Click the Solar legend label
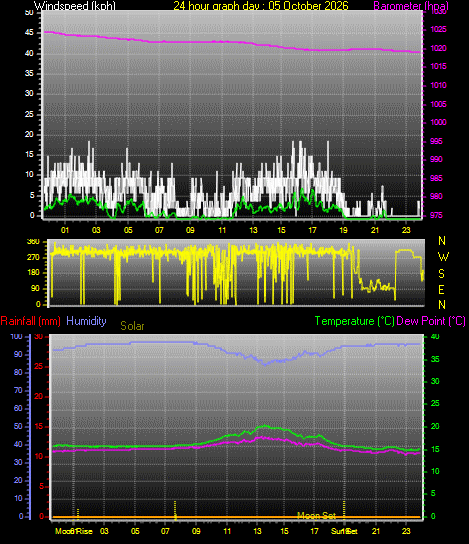This screenshot has width=469, height=544. coord(132,326)
